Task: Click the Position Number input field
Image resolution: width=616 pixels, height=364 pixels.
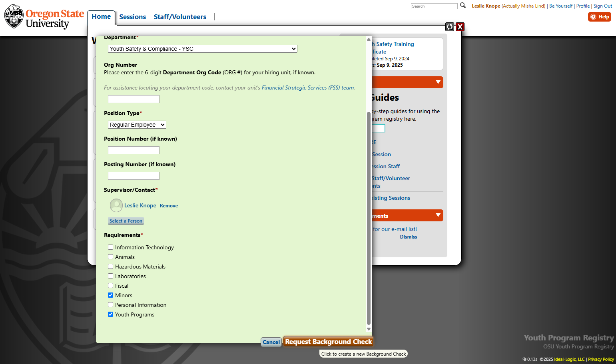Action: point(134,150)
